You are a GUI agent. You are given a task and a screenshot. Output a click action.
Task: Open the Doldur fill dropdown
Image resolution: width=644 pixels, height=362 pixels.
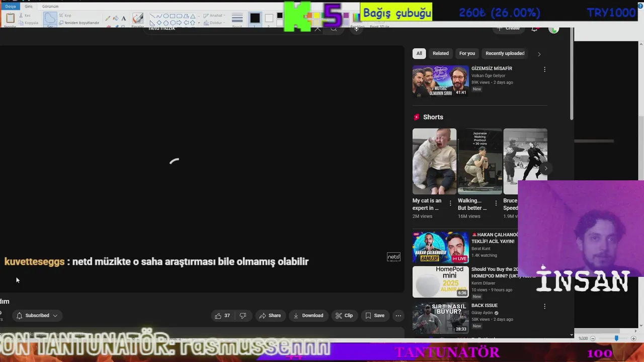coord(215,23)
